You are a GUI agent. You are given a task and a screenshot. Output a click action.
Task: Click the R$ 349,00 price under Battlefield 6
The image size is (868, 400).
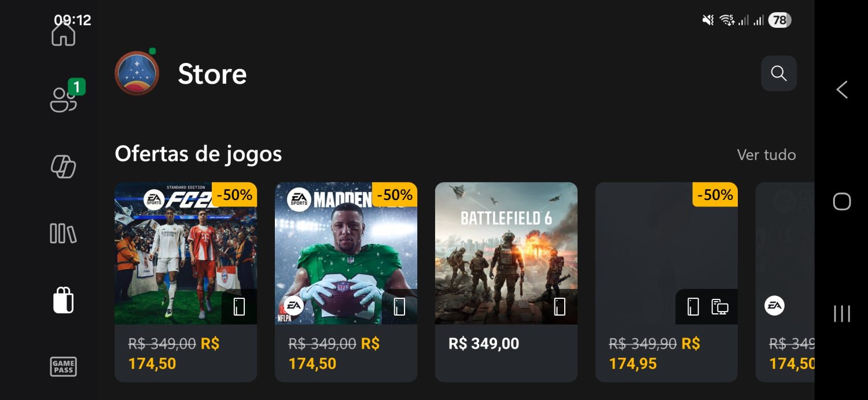coord(483,343)
